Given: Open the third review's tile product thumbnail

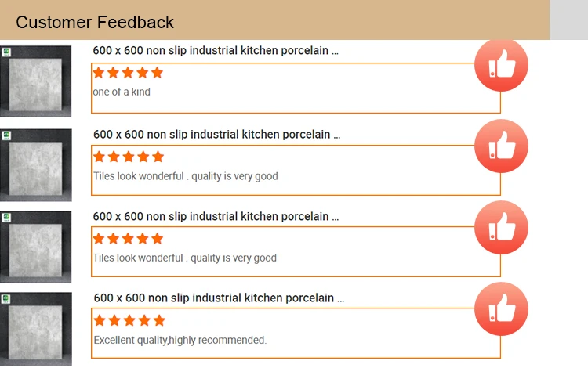Looking at the screenshot, I should click(35, 247).
